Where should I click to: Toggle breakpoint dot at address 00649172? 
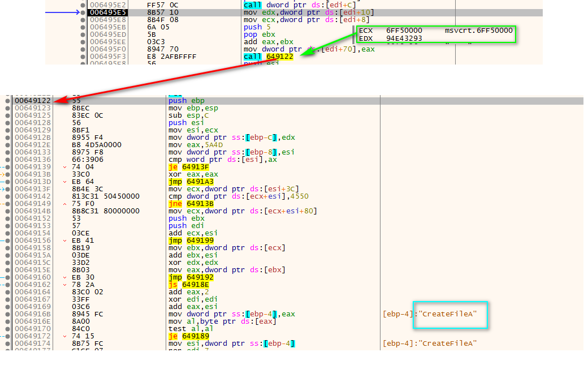pos(7,336)
